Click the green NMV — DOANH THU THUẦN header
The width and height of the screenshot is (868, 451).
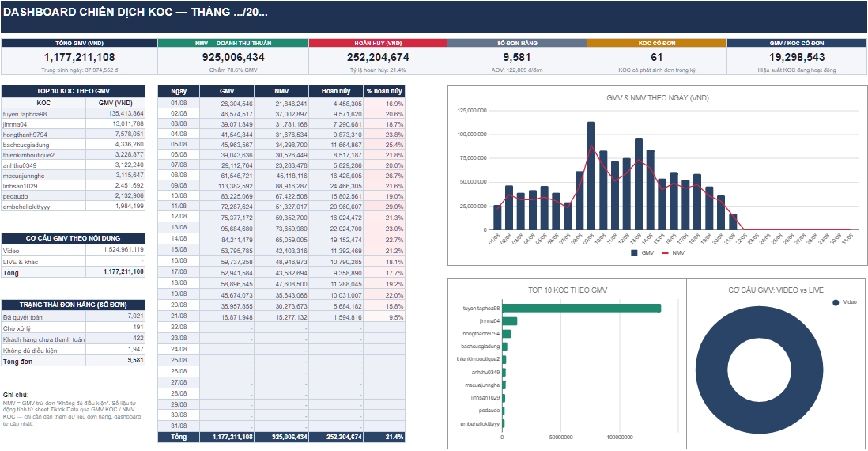(x=233, y=44)
